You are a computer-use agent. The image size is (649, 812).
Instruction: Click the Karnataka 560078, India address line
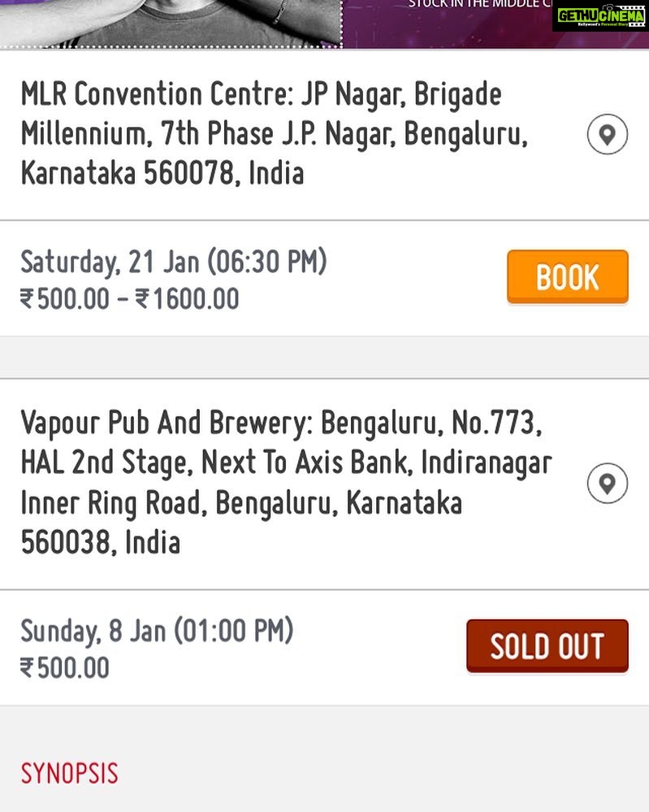coord(162,173)
